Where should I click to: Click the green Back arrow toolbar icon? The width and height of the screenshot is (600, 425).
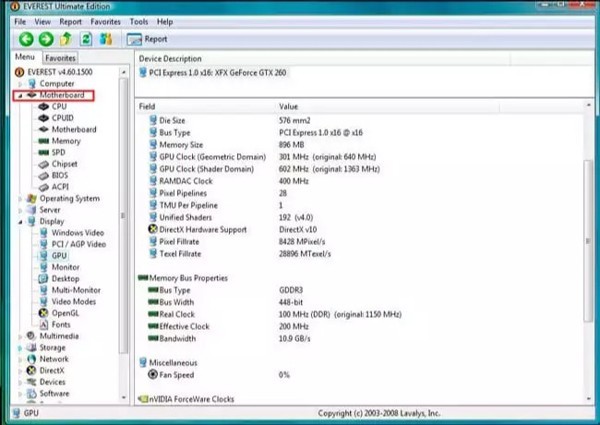coord(26,39)
